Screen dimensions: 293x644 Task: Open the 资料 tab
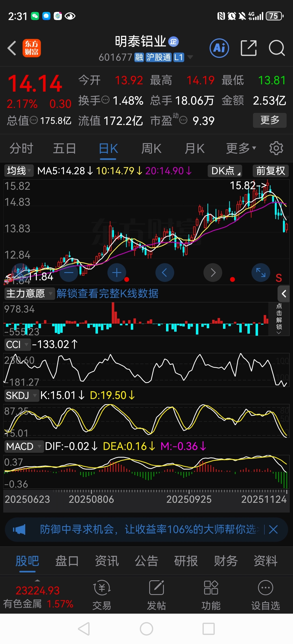point(265,561)
